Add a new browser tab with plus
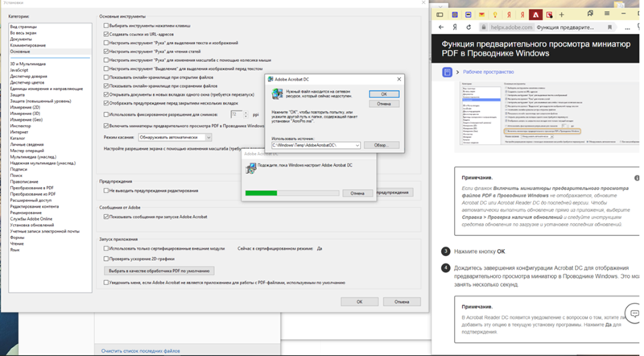644x356 pixels. tap(561, 14)
